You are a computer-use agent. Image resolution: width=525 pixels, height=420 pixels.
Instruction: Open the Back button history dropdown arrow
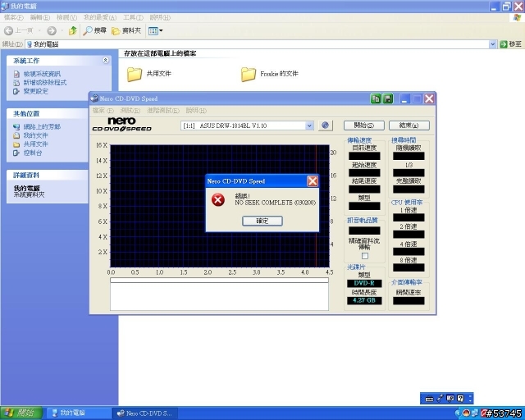click(39, 31)
